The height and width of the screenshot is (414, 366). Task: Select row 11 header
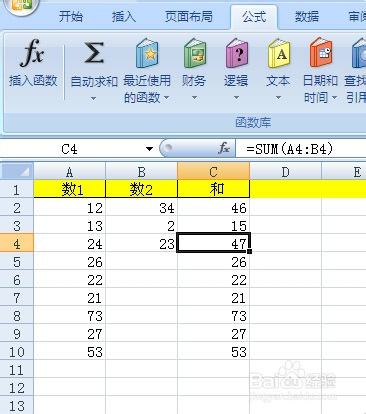(x=17, y=370)
